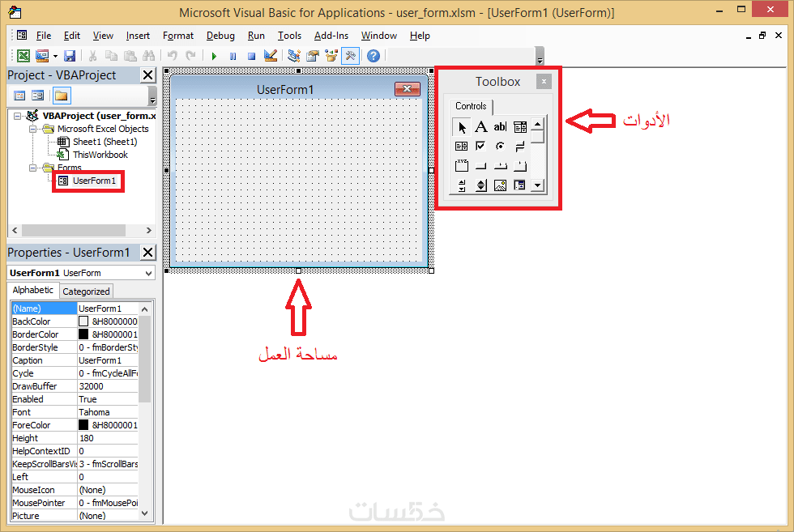
Task: Open the Object Browser via its toolbar icon
Action: 331,56
